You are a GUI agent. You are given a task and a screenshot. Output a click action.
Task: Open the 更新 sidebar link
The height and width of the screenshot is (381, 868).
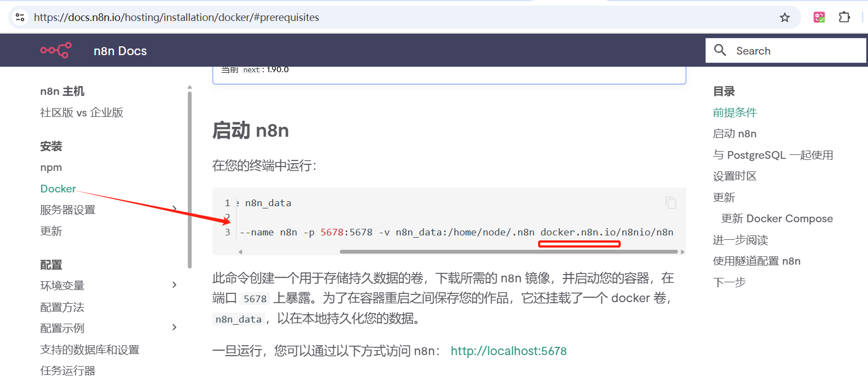click(51, 231)
